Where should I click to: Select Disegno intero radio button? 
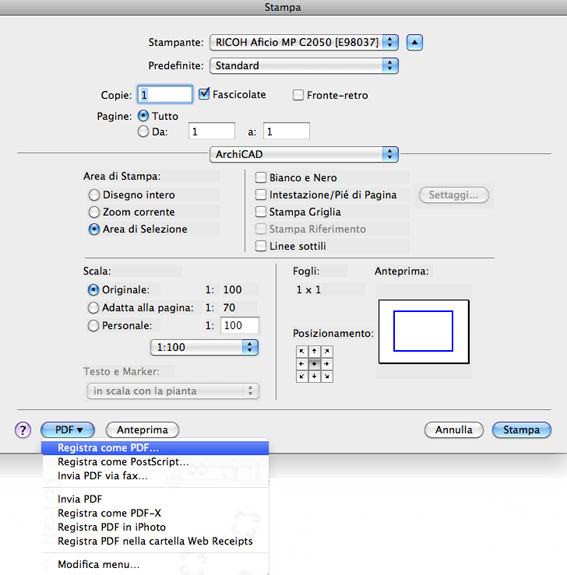(94, 195)
